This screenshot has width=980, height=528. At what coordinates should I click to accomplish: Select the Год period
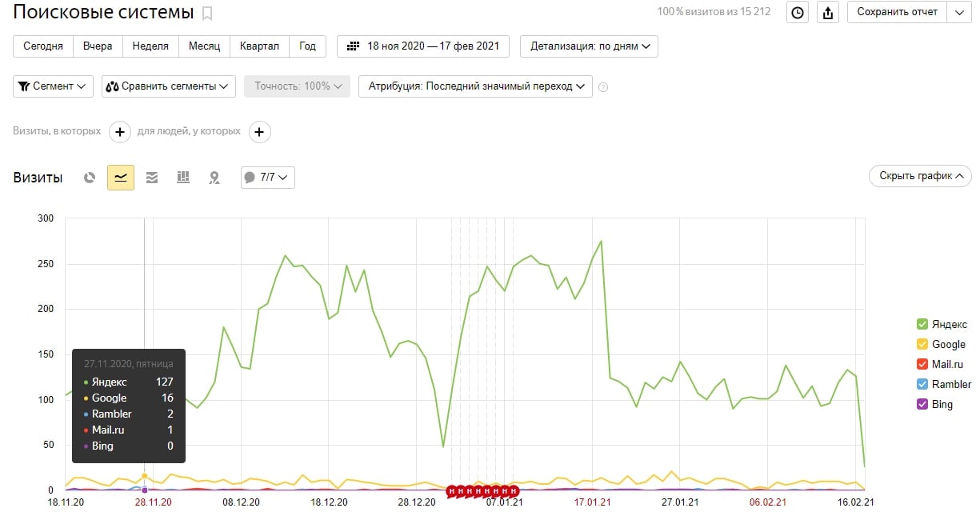(307, 46)
